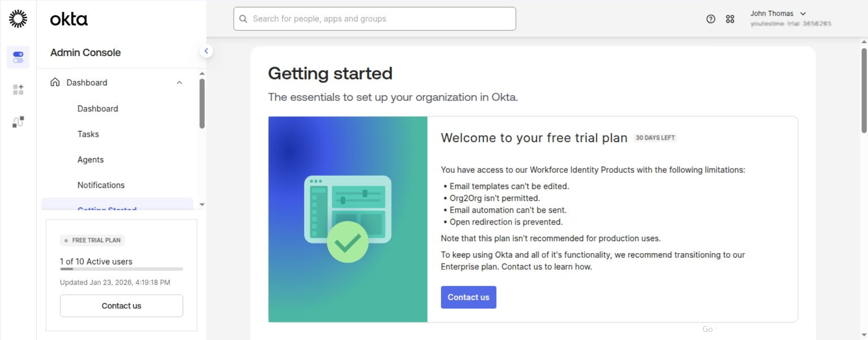
Task: Go to the Tasks menu item
Action: 88,134
